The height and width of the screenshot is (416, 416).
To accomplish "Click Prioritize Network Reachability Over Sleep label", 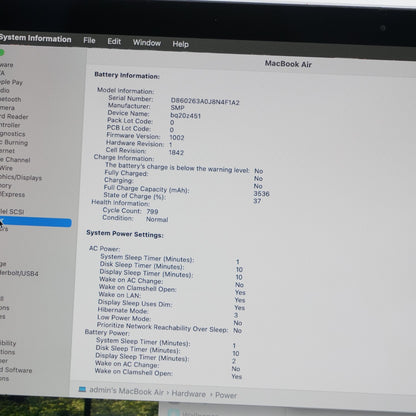I will click(x=162, y=327).
